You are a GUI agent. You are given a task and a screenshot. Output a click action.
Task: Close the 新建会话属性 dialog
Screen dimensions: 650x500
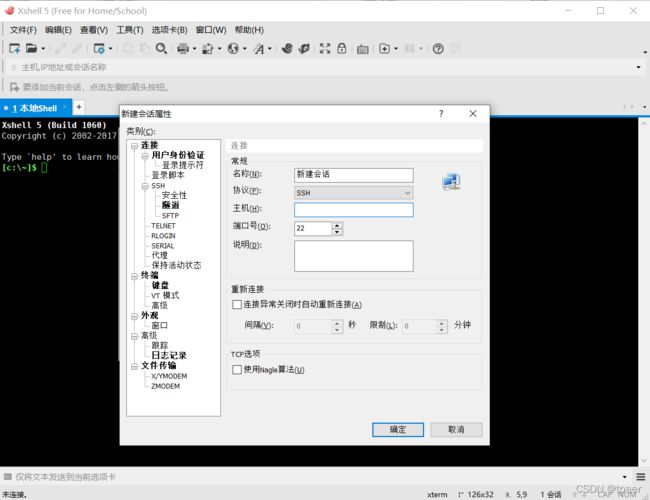(x=473, y=114)
